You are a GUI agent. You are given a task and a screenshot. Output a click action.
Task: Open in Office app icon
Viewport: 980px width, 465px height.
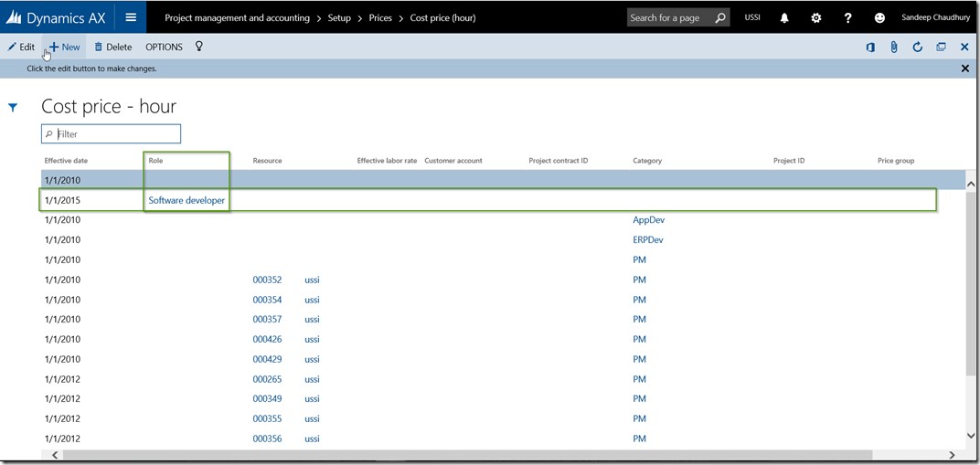coord(870,47)
